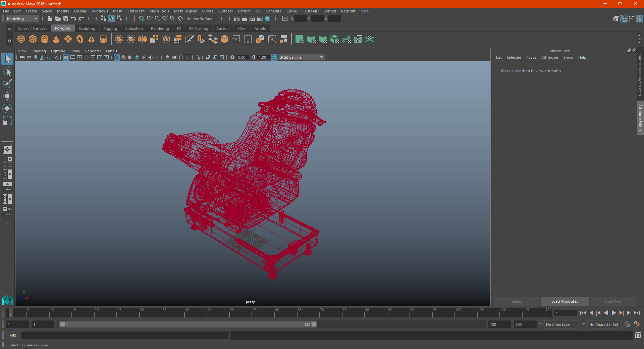Click the Redo arrow icon

pos(81,19)
